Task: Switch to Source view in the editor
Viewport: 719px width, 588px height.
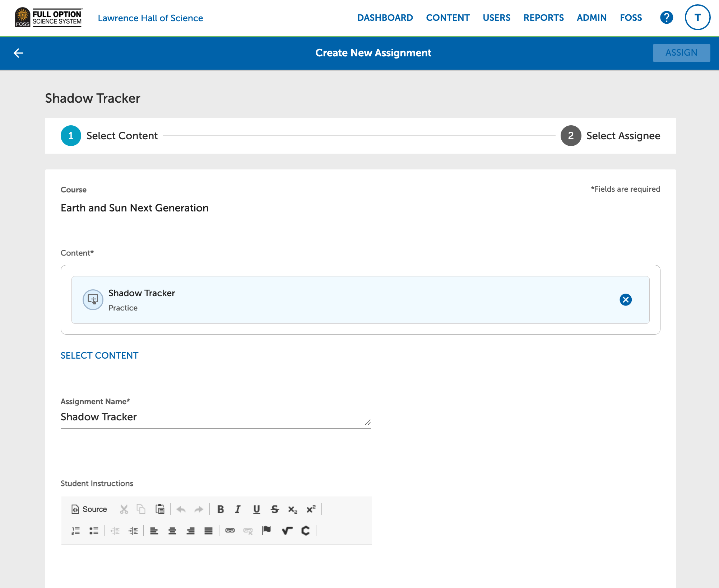Action: coord(89,509)
